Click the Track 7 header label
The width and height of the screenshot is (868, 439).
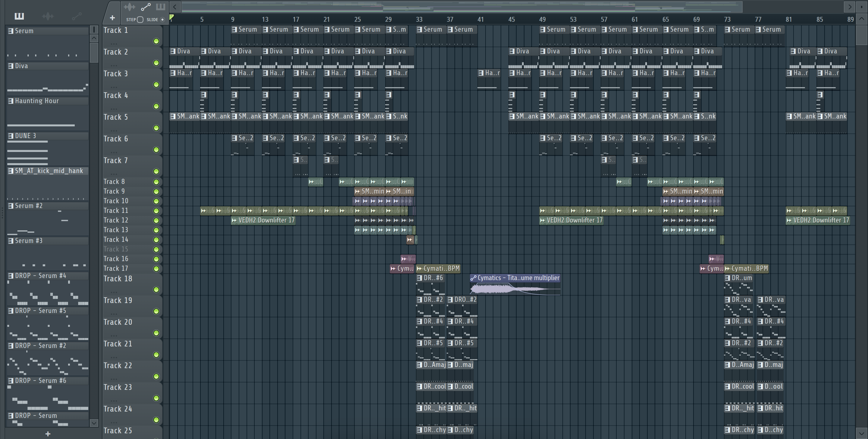[115, 160]
